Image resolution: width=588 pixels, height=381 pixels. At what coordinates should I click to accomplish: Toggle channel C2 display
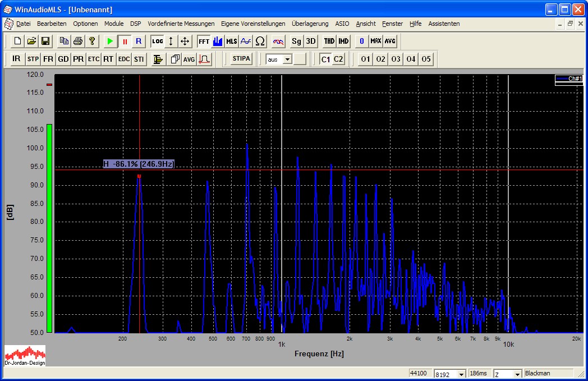point(338,59)
